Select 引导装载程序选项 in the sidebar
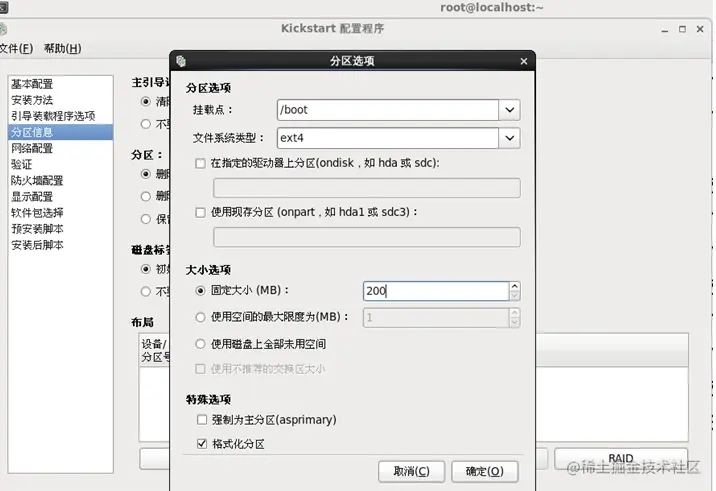716x491 pixels. click(60, 116)
